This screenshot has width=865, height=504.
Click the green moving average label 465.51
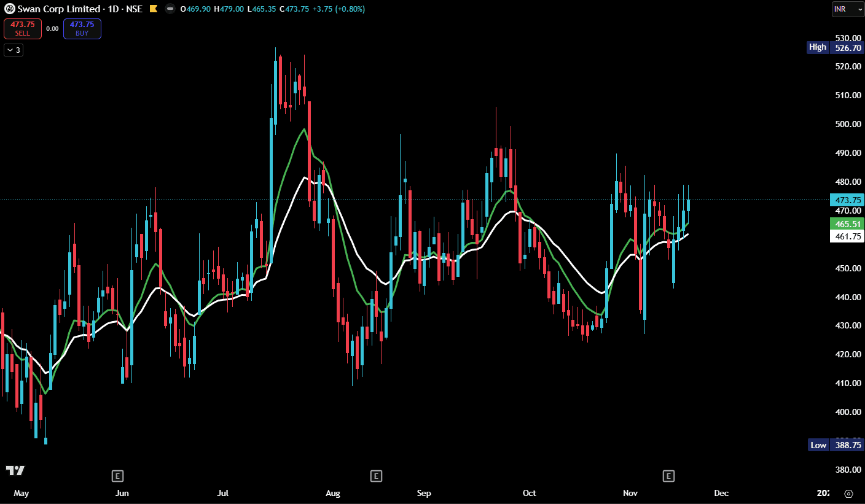pos(847,223)
